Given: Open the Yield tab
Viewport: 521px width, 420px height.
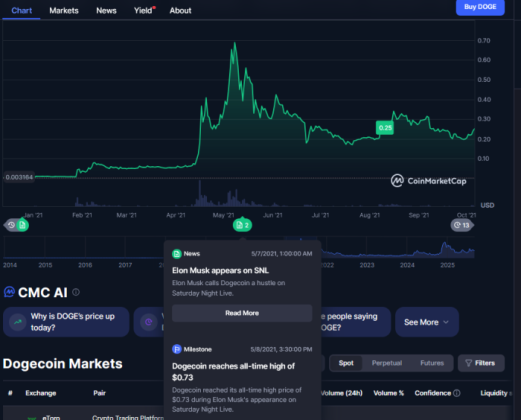Looking at the screenshot, I should [x=143, y=11].
